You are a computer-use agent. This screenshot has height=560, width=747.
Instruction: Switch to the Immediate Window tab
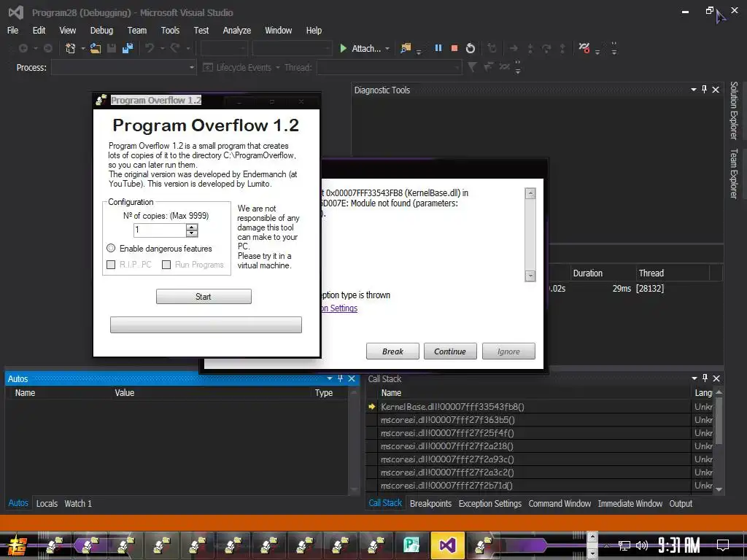click(x=630, y=503)
